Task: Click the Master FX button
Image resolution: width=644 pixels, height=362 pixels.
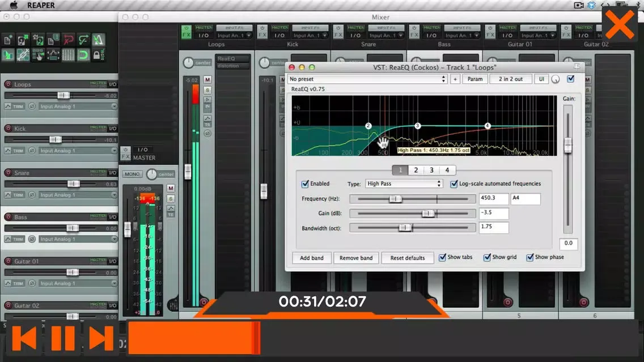Action: pyautogui.click(x=125, y=157)
